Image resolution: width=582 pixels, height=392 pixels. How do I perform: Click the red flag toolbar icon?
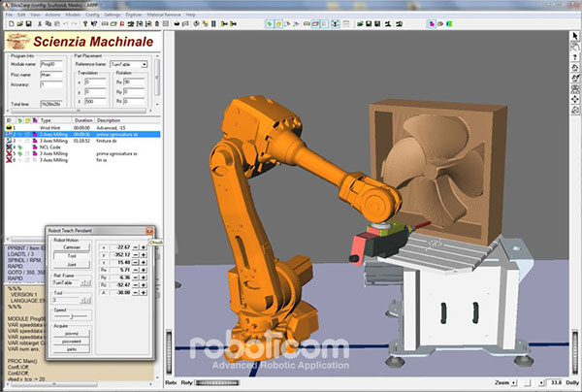[122, 24]
